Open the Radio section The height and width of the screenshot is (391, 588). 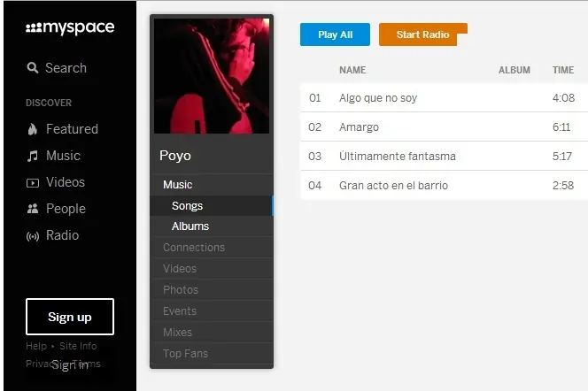[62, 235]
